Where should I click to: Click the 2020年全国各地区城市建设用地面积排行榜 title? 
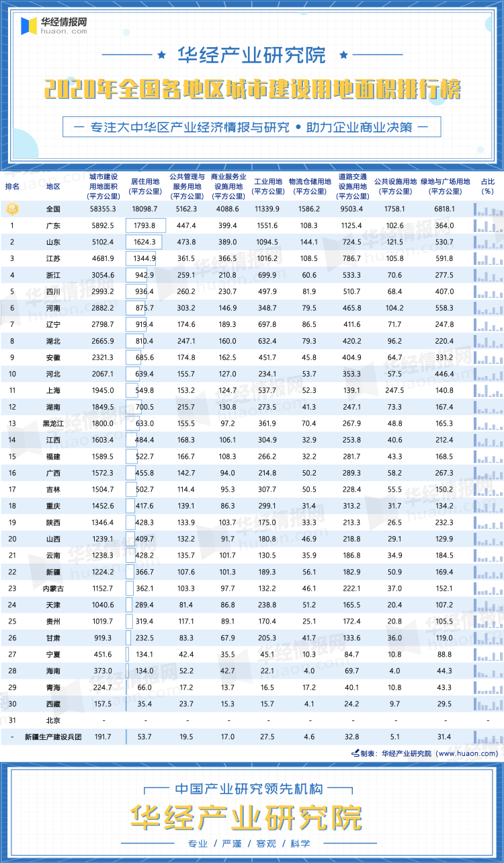(x=252, y=89)
